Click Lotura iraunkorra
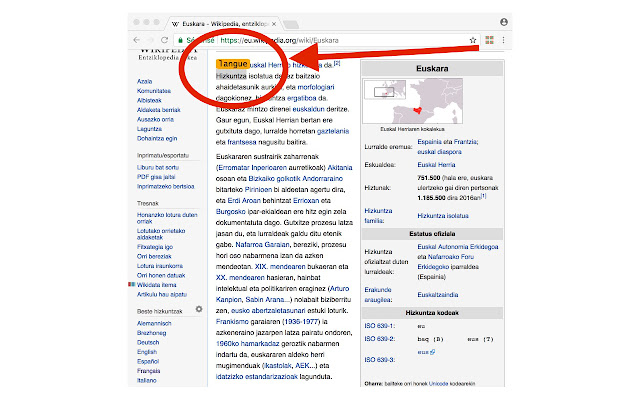Viewport: 640px width, 400px height. click(x=160, y=266)
